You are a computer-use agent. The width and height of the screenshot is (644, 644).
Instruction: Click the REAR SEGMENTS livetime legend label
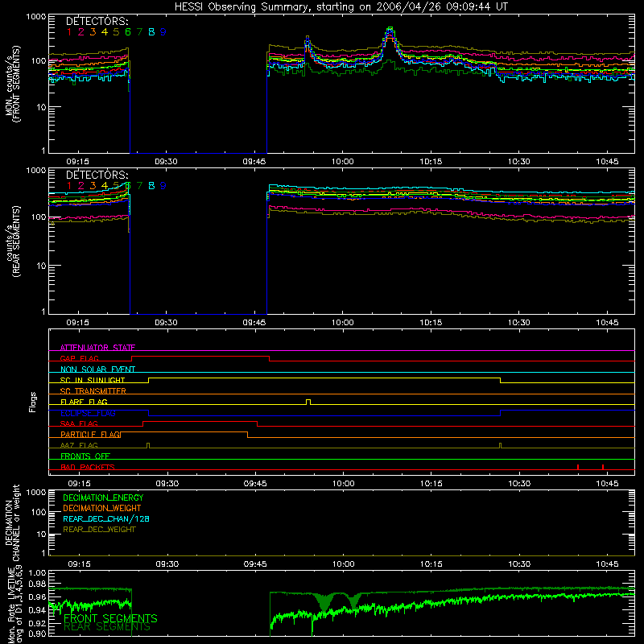click(x=107, y=627)
